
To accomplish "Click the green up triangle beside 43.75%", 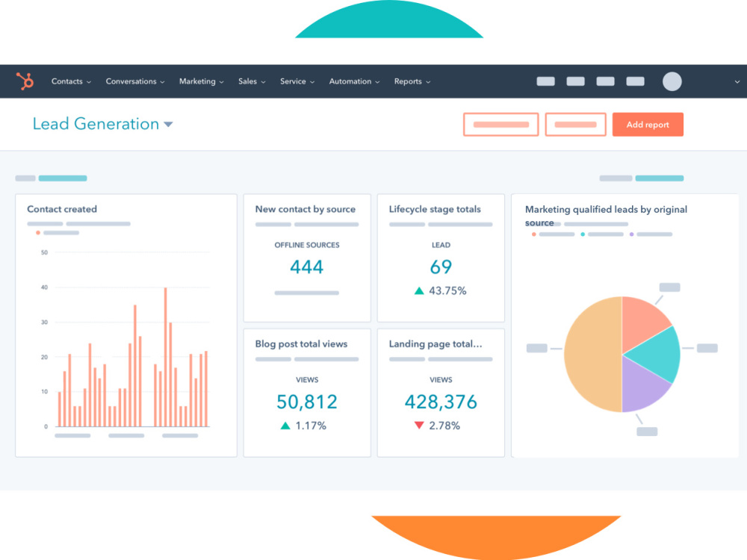I will point(419,290).
